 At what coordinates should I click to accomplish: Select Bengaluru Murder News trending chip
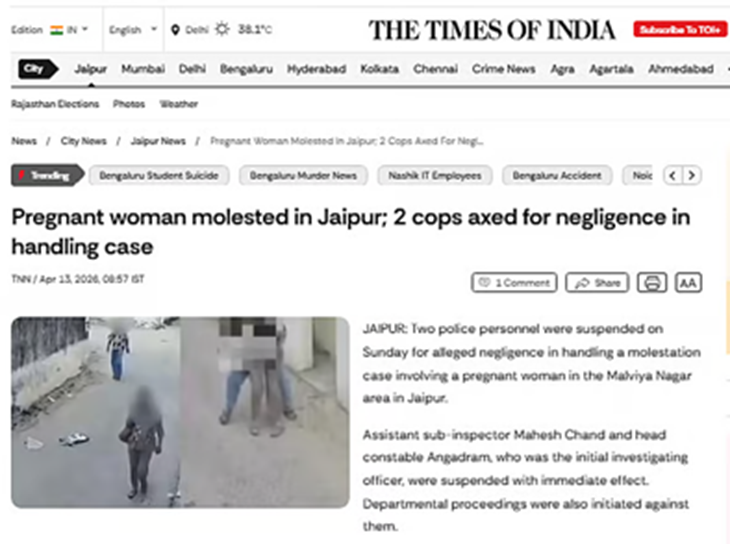pos(303,176)
